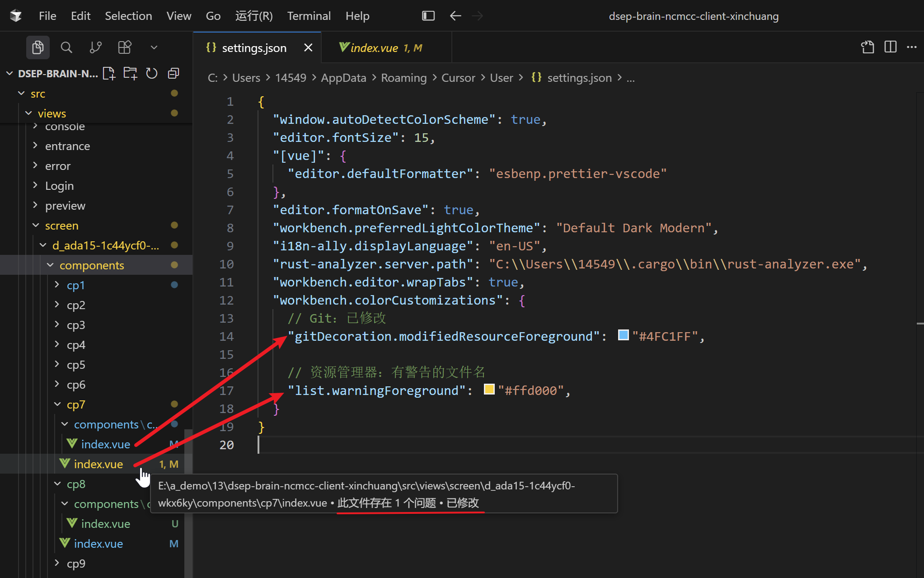
Task: Open the Extensions view icon
Action: click(x=124, y=47)
